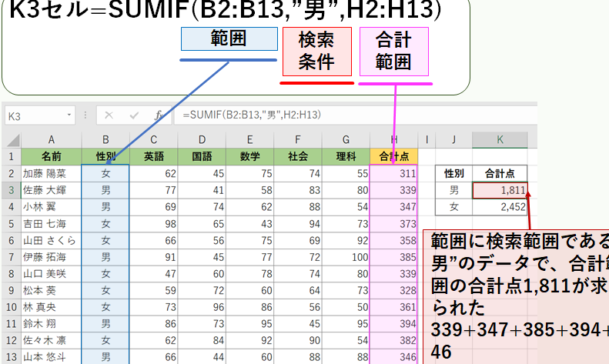Select the row 3 header
Viewport: 609px width, 364px height.
[11, 190]
